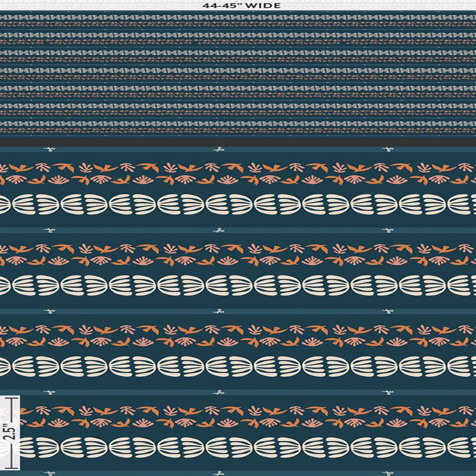Click the right scissors icon on second cut line
Image resolution: width=476 pixels, height=476 pixels.
(x=387, y=230)
